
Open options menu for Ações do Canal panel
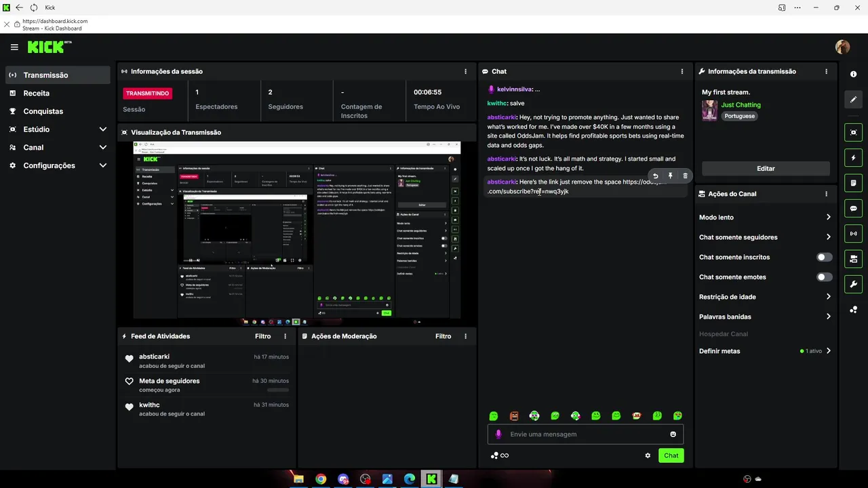[826, 194]
